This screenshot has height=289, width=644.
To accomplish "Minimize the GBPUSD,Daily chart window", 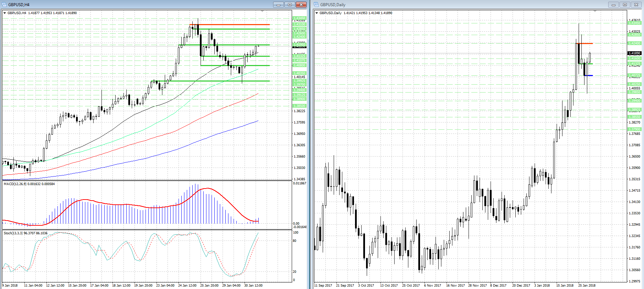I will coord(613,4).
